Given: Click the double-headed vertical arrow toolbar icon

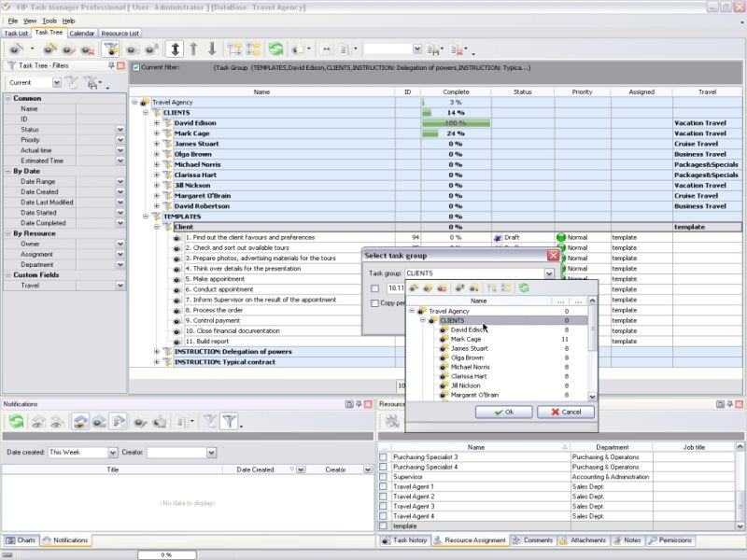Looking at the screenshot, I should pyautogui.click(x=175, y=49).
